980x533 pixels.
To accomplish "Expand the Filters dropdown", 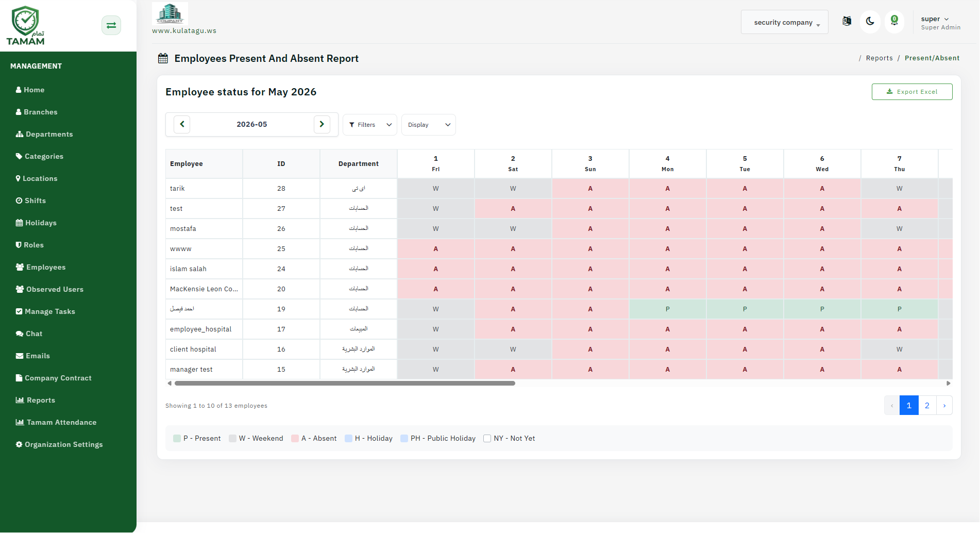I will 370,125.
